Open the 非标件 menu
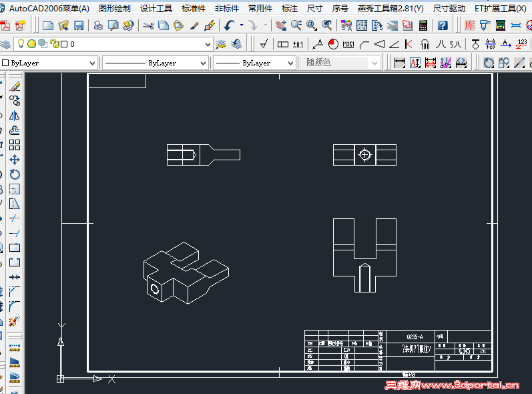This screenshot has width=532, height=394. [227, 9]
